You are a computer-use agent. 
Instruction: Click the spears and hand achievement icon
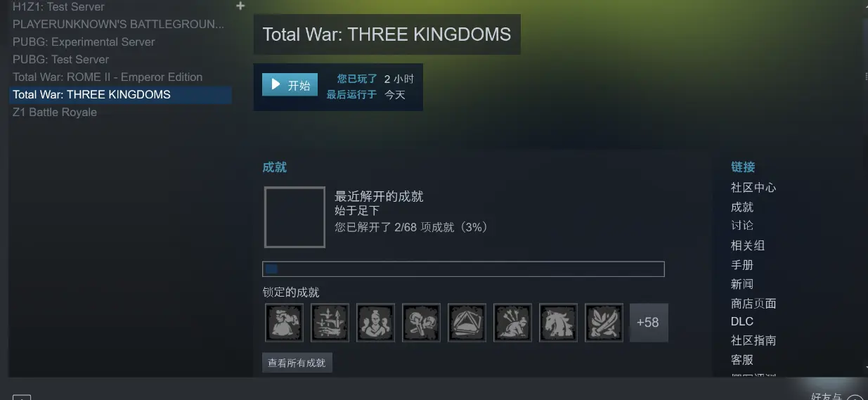330,323
